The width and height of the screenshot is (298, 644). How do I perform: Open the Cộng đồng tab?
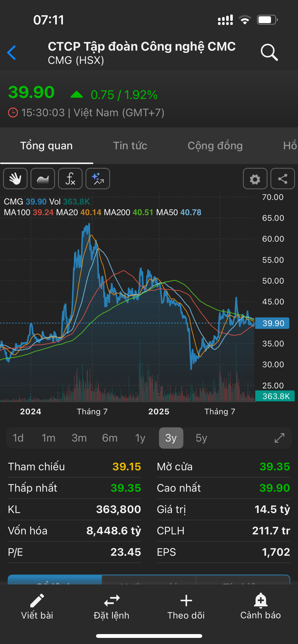(x=215, y=146)
